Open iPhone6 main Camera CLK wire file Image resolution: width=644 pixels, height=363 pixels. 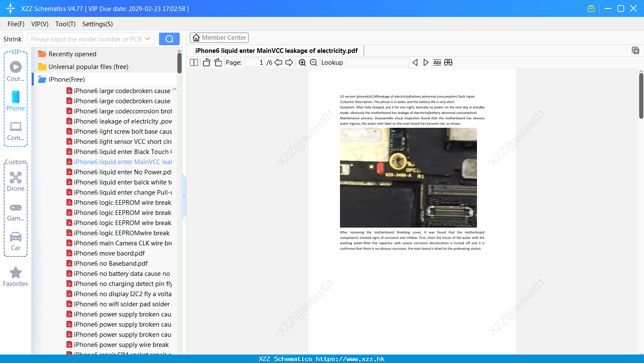point(119,243)
